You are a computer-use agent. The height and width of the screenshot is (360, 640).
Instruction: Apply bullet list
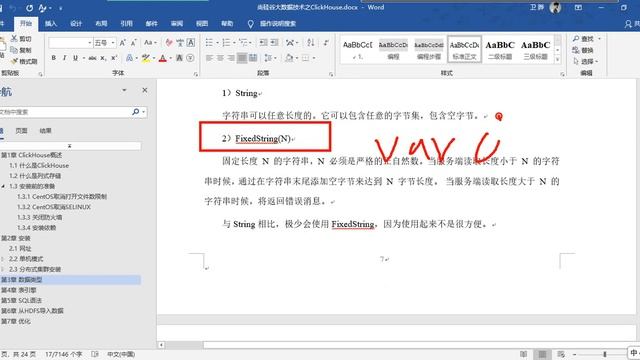pos(209,42)
